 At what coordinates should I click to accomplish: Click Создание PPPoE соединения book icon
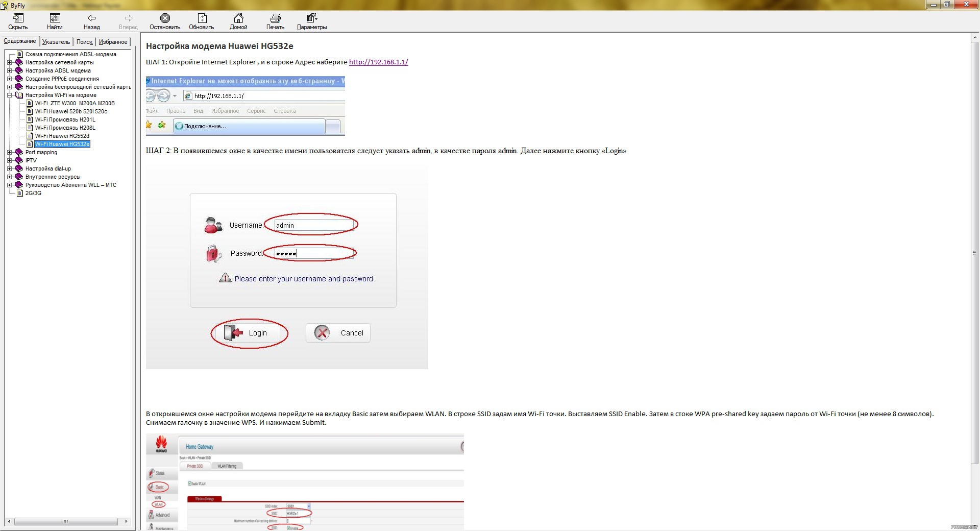19,79
